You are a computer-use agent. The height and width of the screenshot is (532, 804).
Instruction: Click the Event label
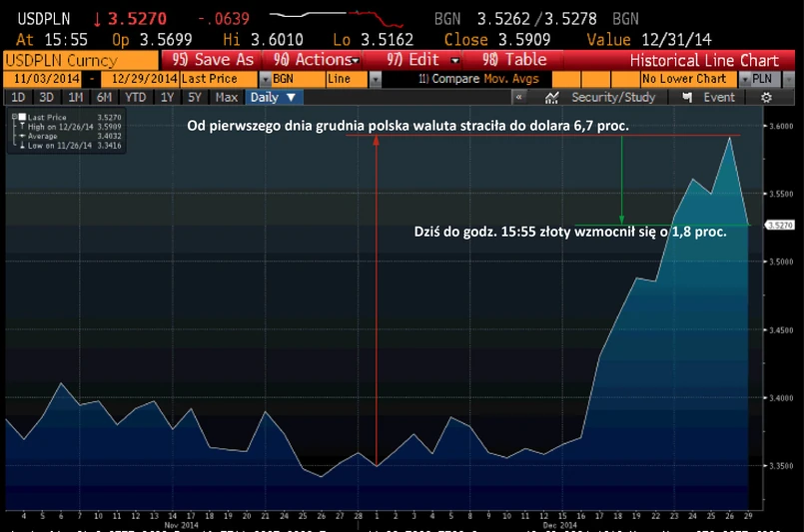tap(719, 98)
